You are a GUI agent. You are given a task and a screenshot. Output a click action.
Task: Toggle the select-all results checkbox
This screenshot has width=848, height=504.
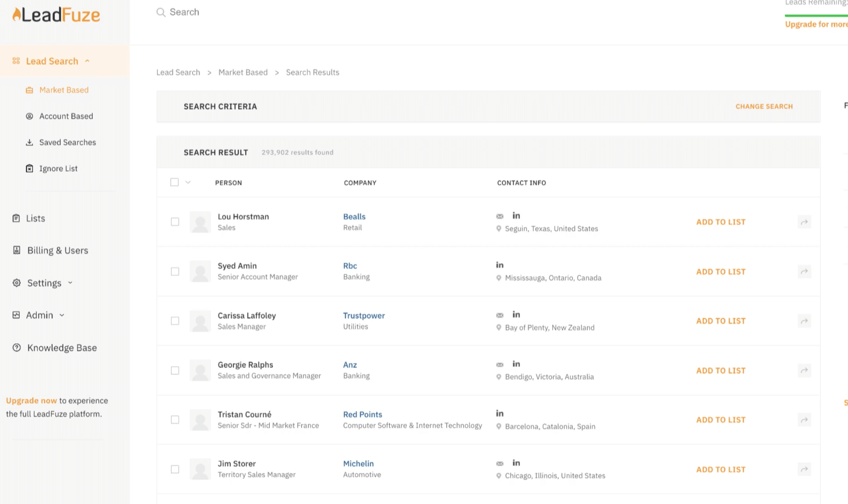point(174,182)
